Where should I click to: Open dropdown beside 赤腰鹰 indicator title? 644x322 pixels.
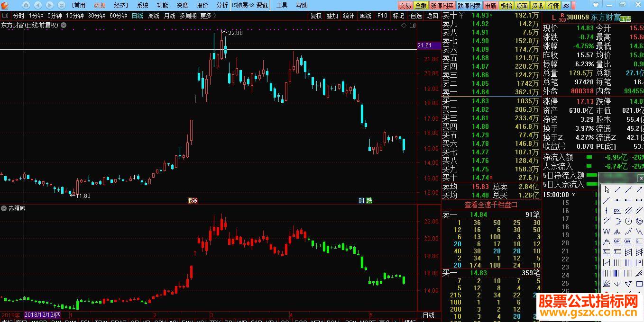tap(3, 208)
